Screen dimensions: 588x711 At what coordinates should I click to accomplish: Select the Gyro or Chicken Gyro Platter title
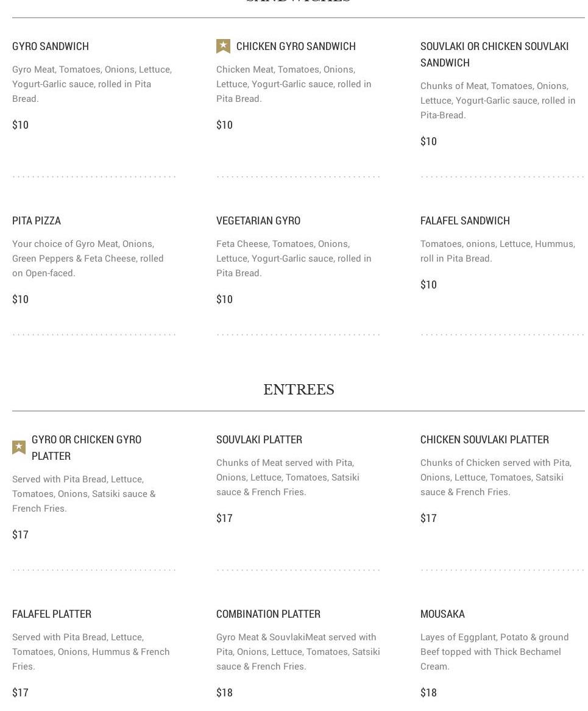pos(87,448)
